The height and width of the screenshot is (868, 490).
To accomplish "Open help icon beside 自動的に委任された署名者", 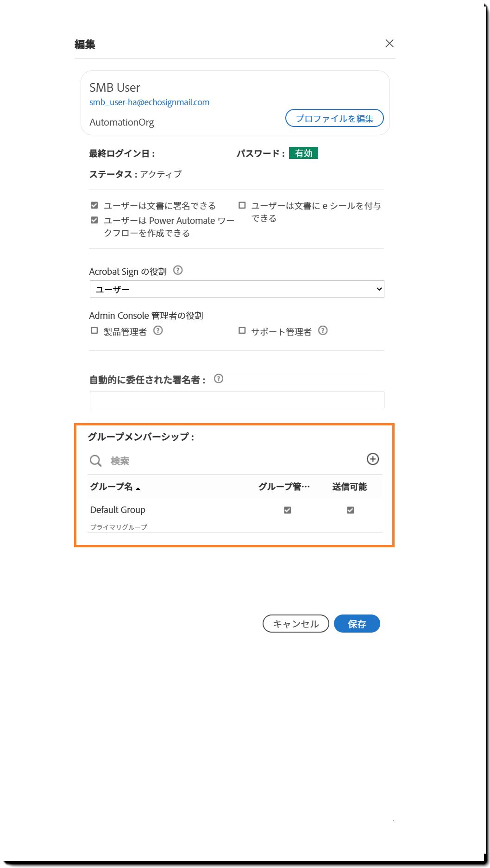I will pyautogui.click(x=219, y=379).
